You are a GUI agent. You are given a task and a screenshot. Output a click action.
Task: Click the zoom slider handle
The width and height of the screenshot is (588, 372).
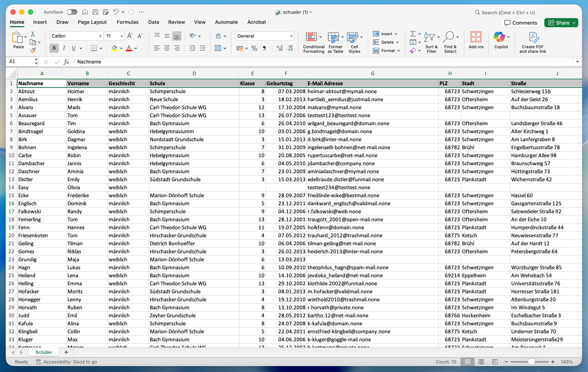pos(531,362)
